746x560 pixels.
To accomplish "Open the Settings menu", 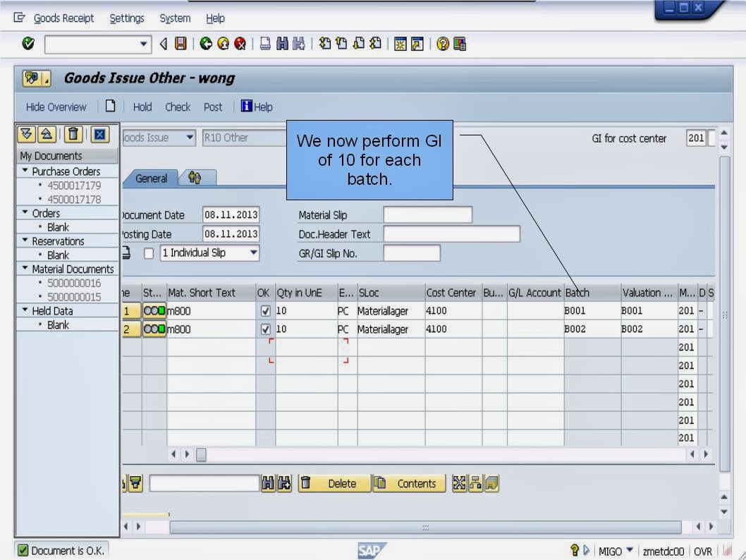I will coord(126,18).
